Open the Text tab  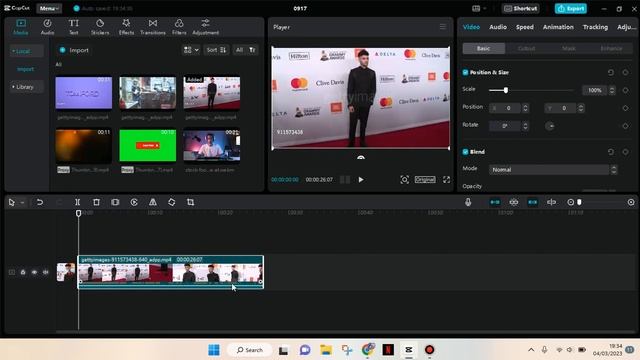tap(73, 27)
